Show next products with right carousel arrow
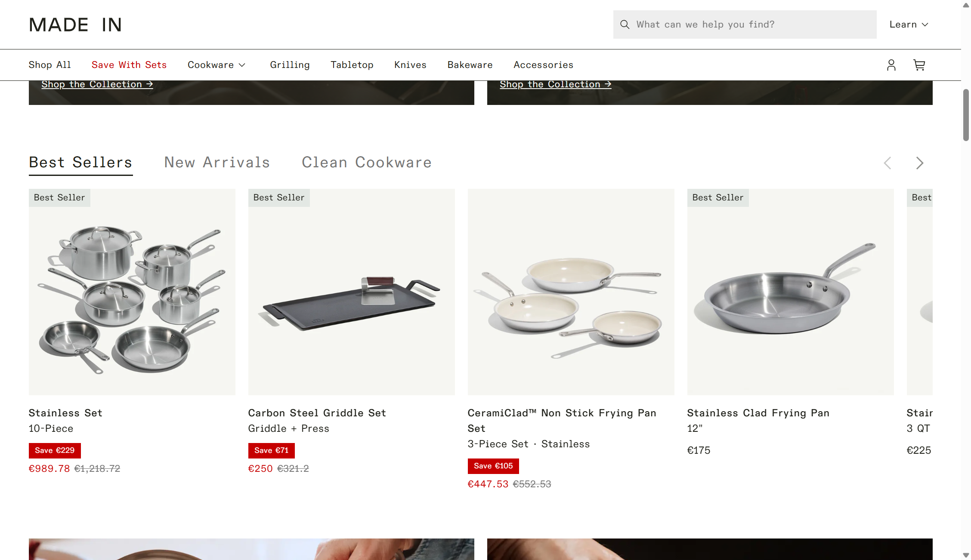This screenshot has width=971, height=560. point(919,163)
